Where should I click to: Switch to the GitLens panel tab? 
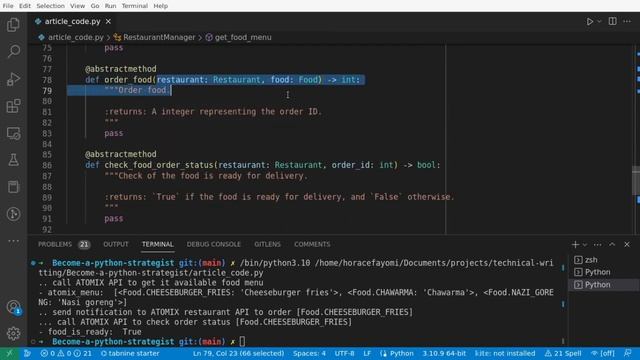click(x=267, y=244)
